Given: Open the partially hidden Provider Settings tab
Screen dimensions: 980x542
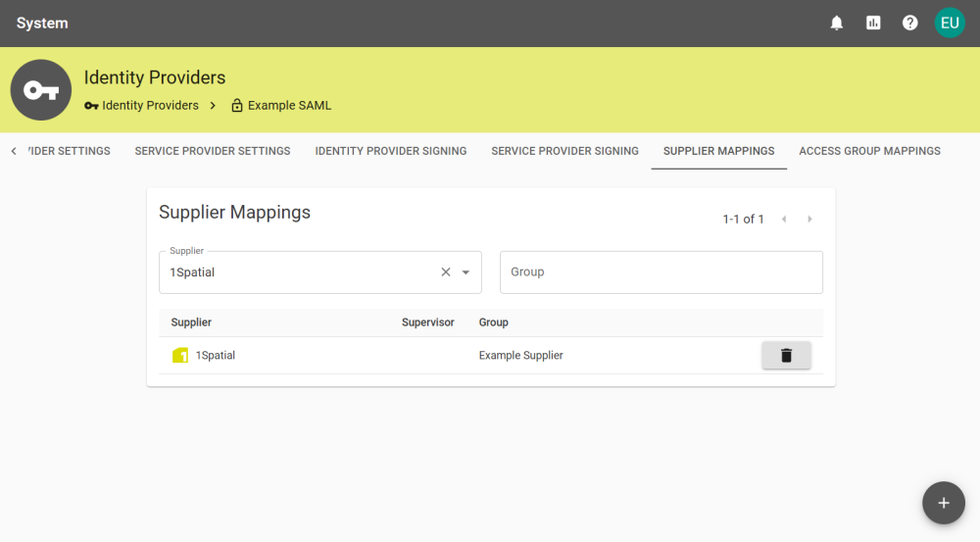Looking at the screenshot, I should tap(69, 151).
